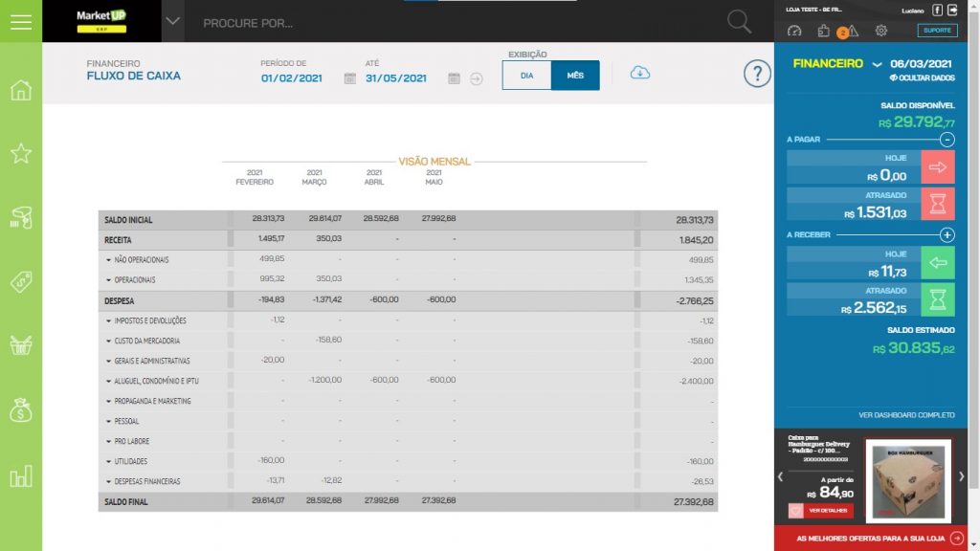Click the Suporte button
The image size is (980, 551).
937,30
